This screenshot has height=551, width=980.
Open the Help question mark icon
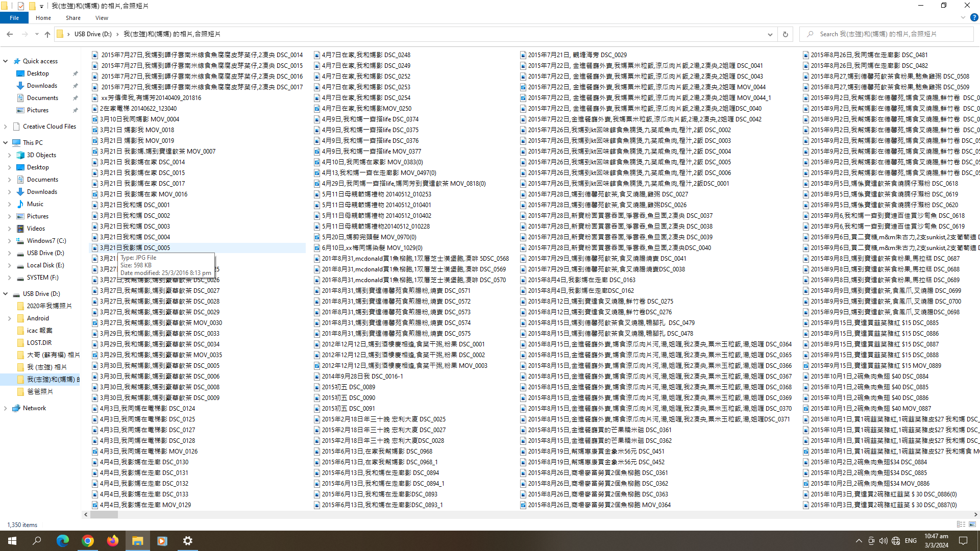tap(974, 17)
